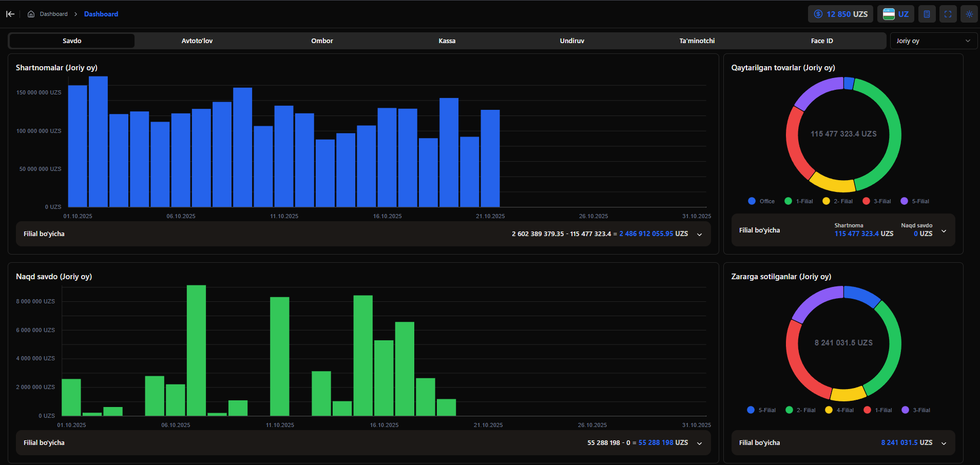
Task: Click the Uzbekistan flag language icon
Action: [x=889, y=14]
